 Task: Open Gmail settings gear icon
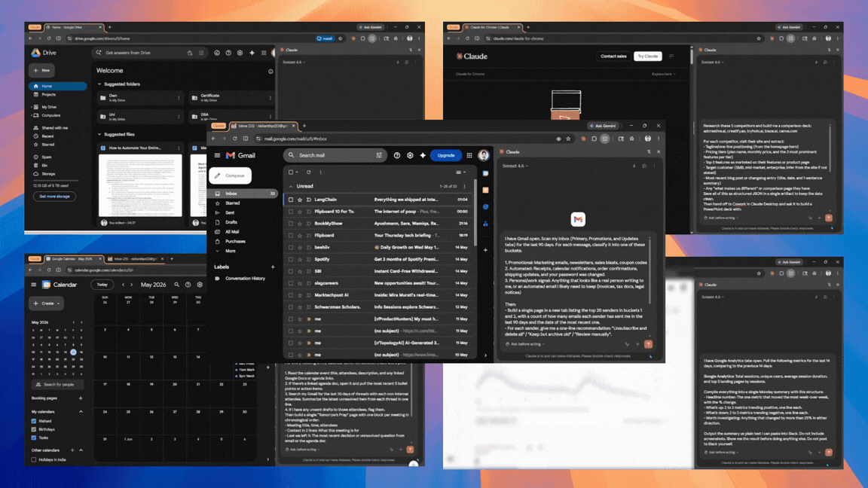pyautogui.click(x=410, y=155)
